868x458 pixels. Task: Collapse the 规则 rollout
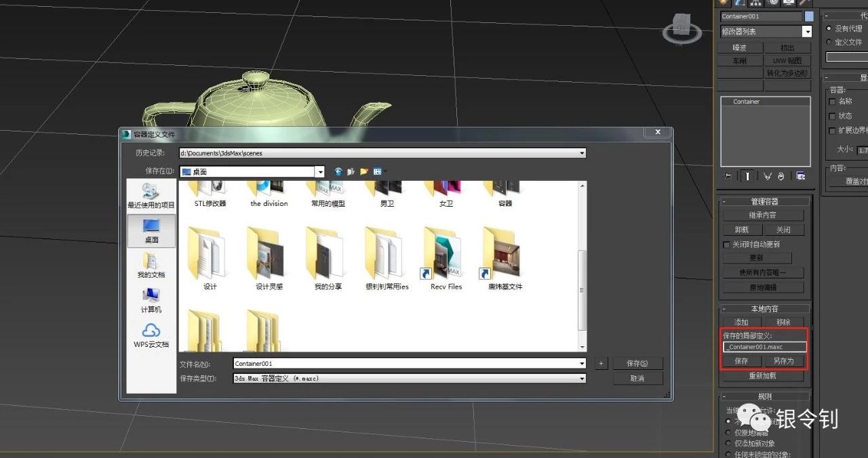click(765, 396)
